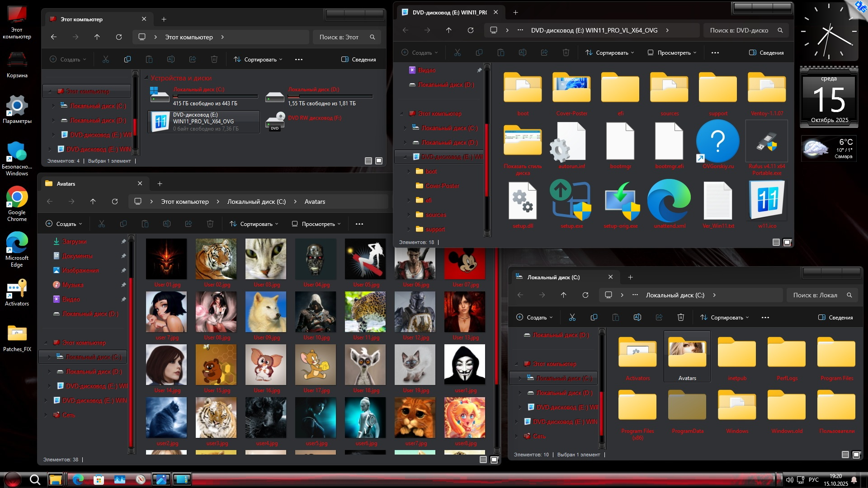Open the Activators desktop shortcut
Image resolution: width=868 pixels, height=488 pixels.
click(x=17, y=289)
